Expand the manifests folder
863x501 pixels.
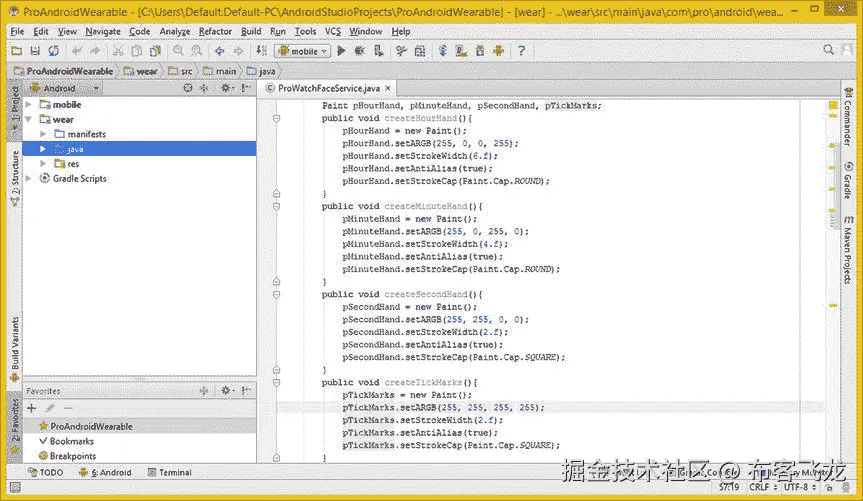pos(43,134)
